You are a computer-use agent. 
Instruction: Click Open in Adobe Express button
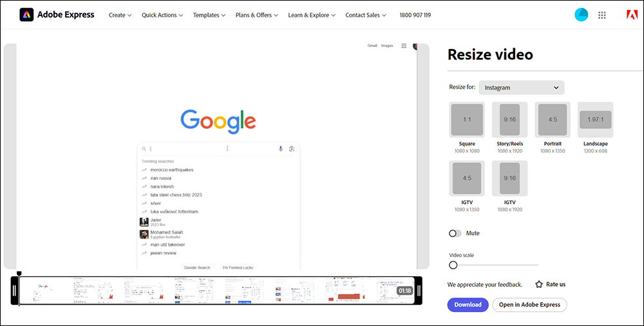529,305
